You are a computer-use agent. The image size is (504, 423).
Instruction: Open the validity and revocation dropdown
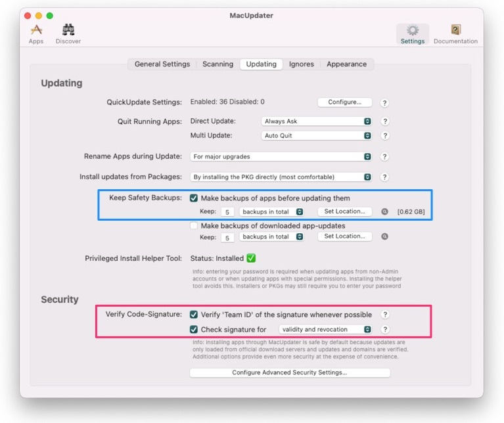325,330
